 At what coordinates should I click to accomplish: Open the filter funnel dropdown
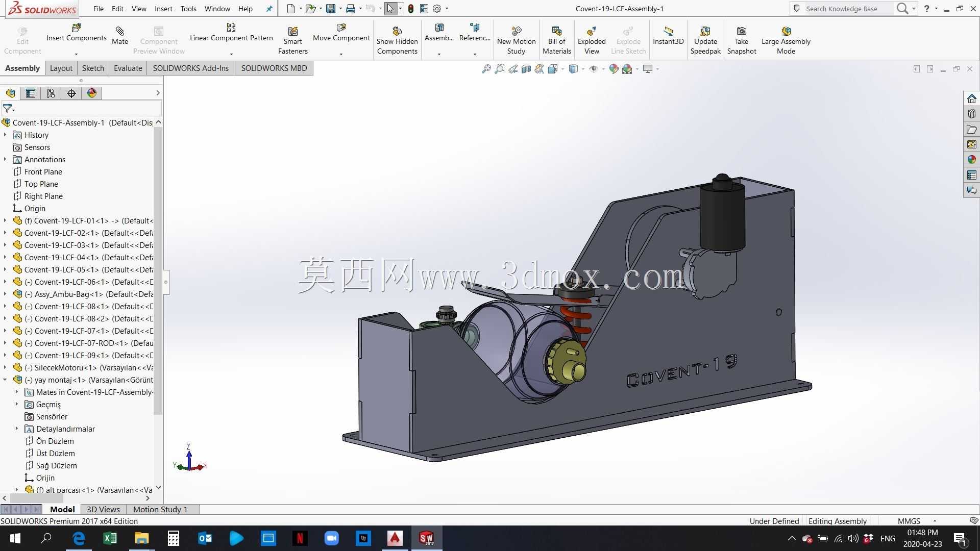[9, 109]
